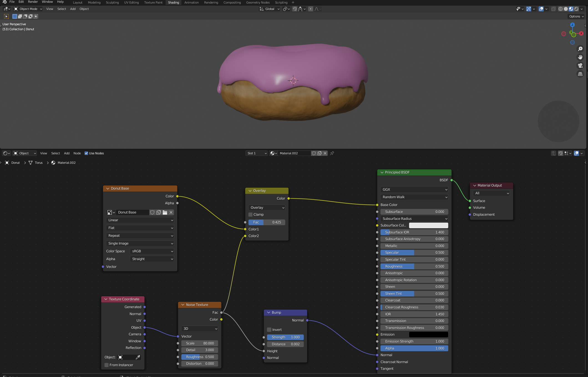
Task: Open the viewport Options button
Action: pos(576,16)
